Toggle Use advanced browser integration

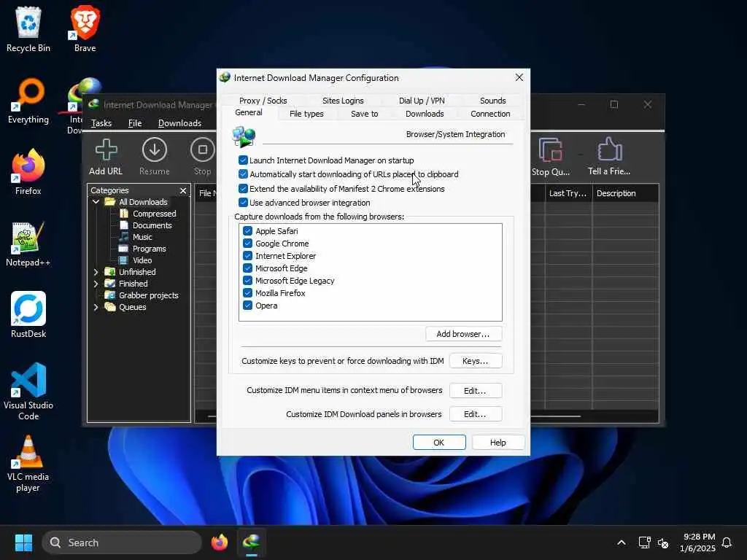[x=243, y=203]
